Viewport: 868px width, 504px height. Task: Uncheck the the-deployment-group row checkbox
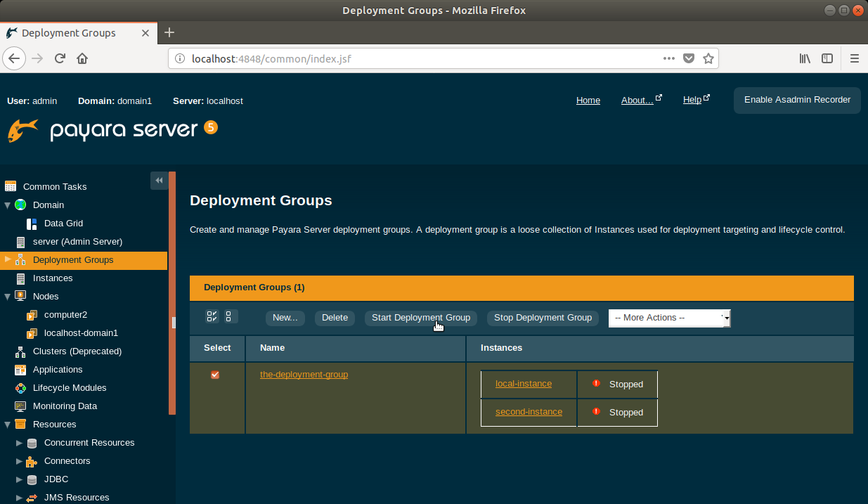215,375
